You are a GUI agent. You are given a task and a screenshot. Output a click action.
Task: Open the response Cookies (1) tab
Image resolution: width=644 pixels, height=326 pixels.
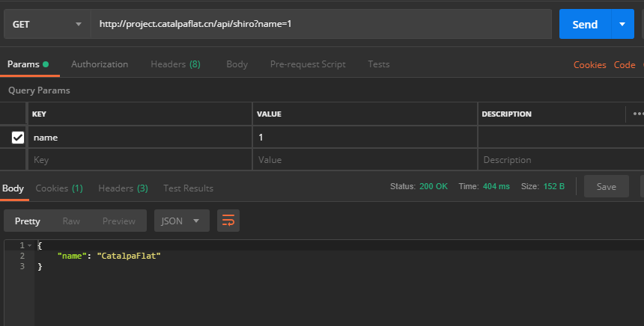(x=59, y=188)
